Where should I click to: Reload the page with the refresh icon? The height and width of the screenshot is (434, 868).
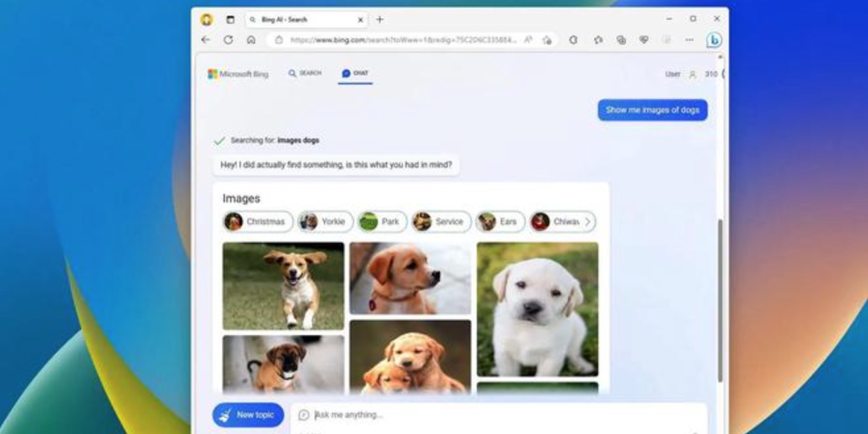coord(228,40)
